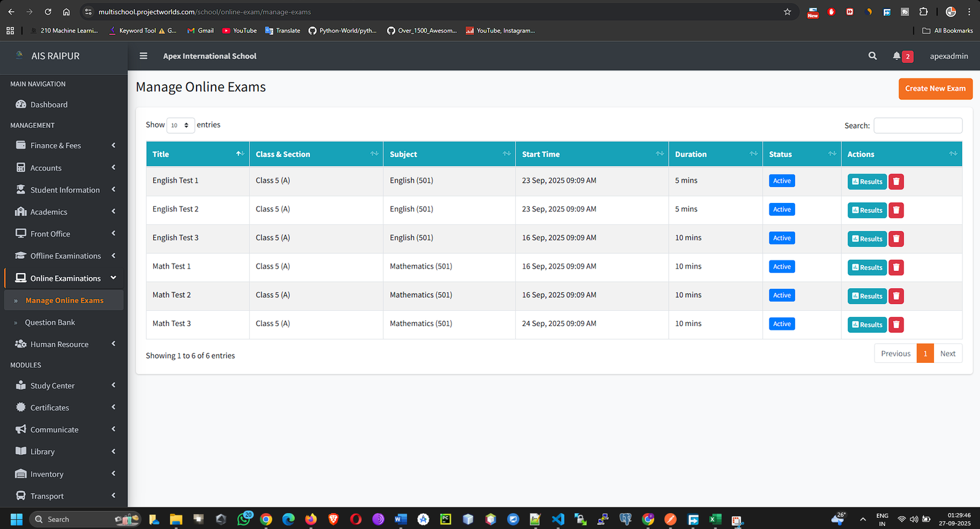Delete the Math Test 3 exam
This screenshot has width=980, height=529.
click(x=896, y=325)
